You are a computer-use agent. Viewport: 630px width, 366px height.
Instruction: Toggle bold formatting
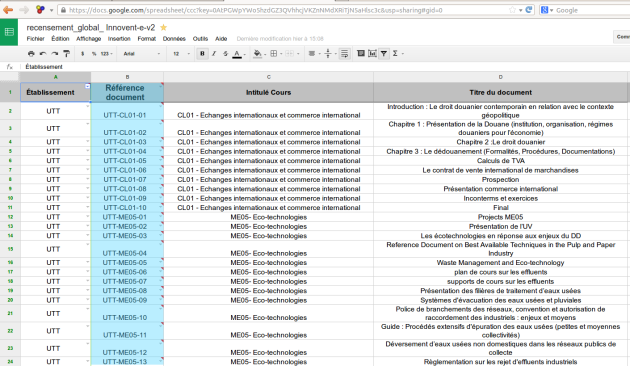pos(202,53)
